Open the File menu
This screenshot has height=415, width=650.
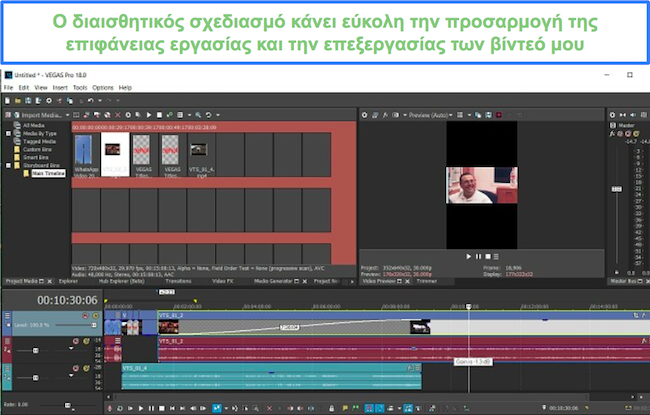[8, 87]
